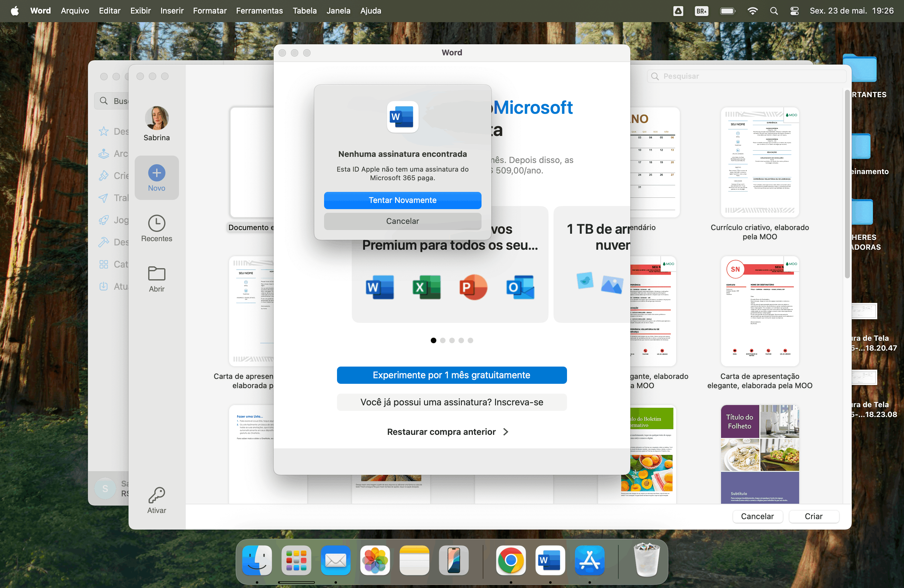Open Control Center in menu bar
Viewport: 904px width, 588px height.
click(794, 11)
